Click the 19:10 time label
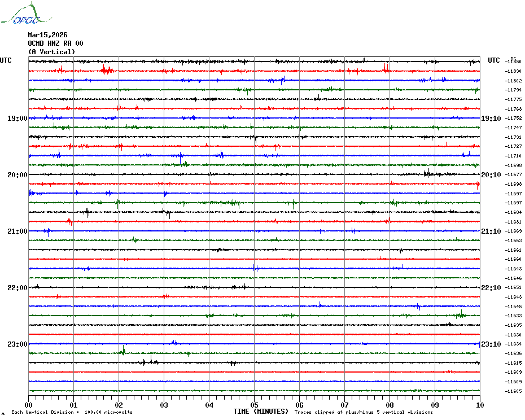 coord(491,118)
